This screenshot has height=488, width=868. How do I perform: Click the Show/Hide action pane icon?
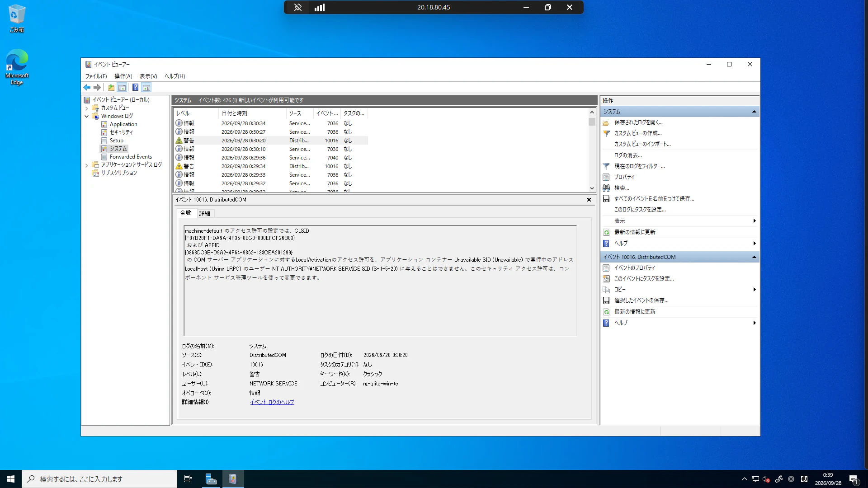click(146, 88)
